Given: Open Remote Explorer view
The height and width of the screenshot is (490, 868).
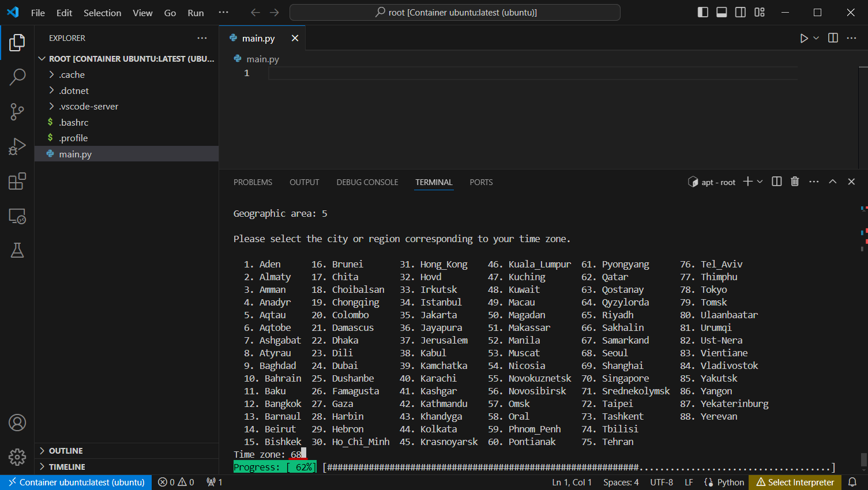Looking at the screenshot, I should (x=17, y=216).
